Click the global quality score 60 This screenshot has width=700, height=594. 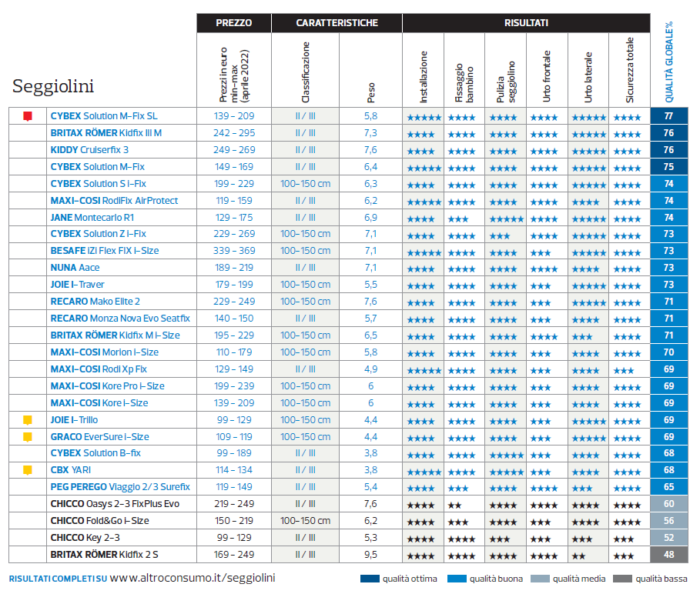coord(668,505)
